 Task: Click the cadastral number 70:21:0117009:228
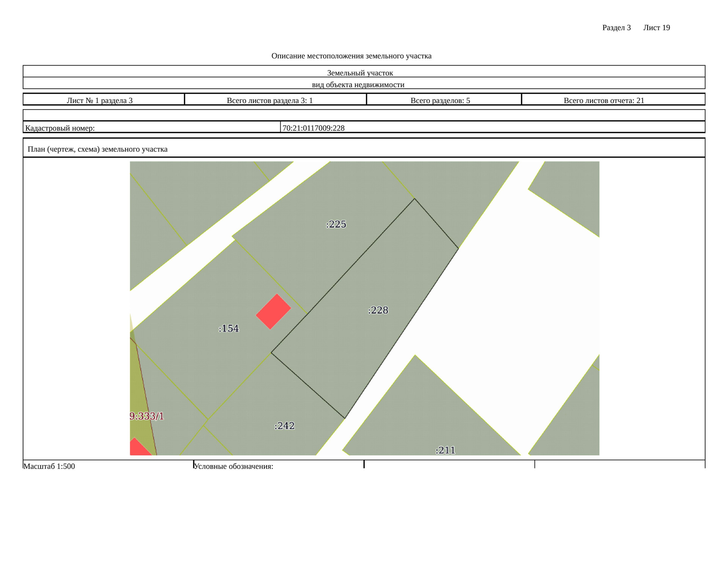[x=314, y=128]
